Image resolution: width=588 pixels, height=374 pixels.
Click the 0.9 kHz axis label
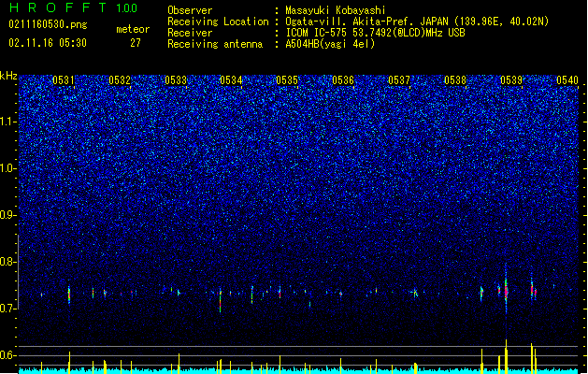7,215
